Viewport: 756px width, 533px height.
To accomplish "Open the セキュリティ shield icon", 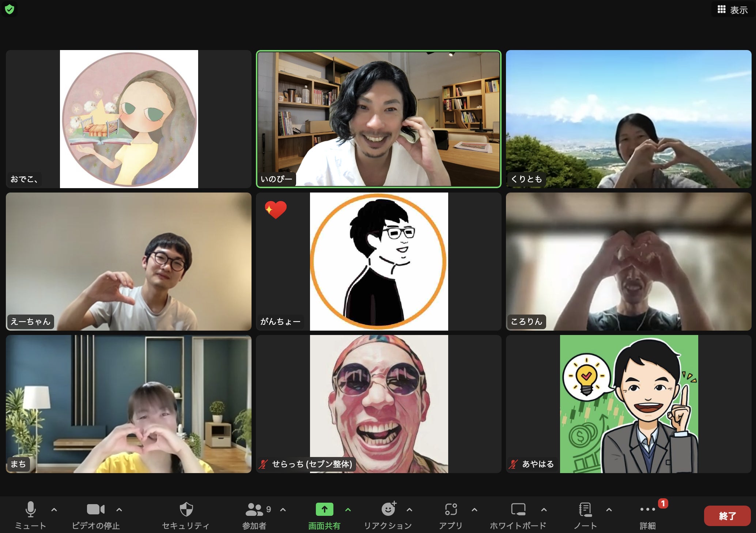I will (x=186, y=509).
